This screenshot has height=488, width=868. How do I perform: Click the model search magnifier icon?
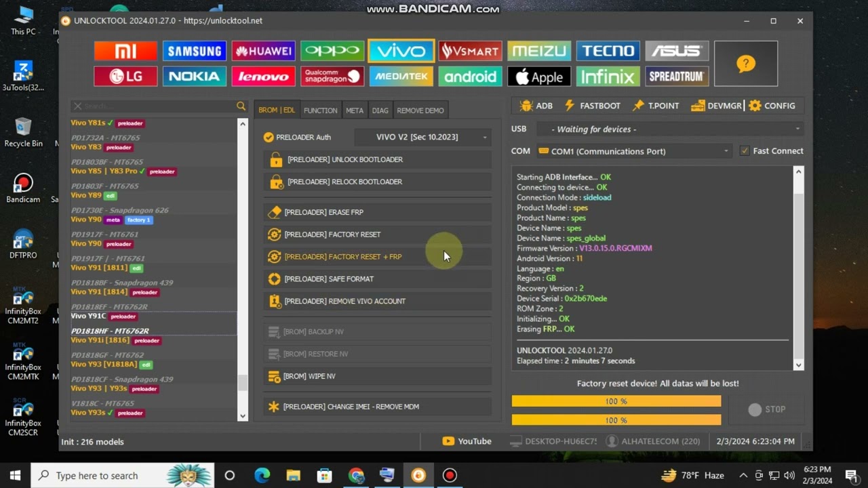[241, 106]
